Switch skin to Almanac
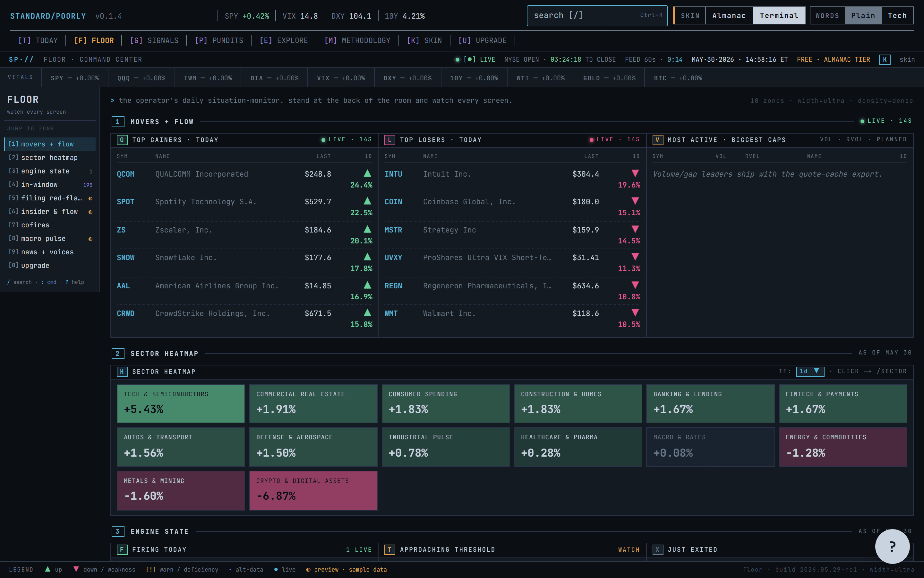This screenshot has height=578, width=924. [x=729, y=16]
